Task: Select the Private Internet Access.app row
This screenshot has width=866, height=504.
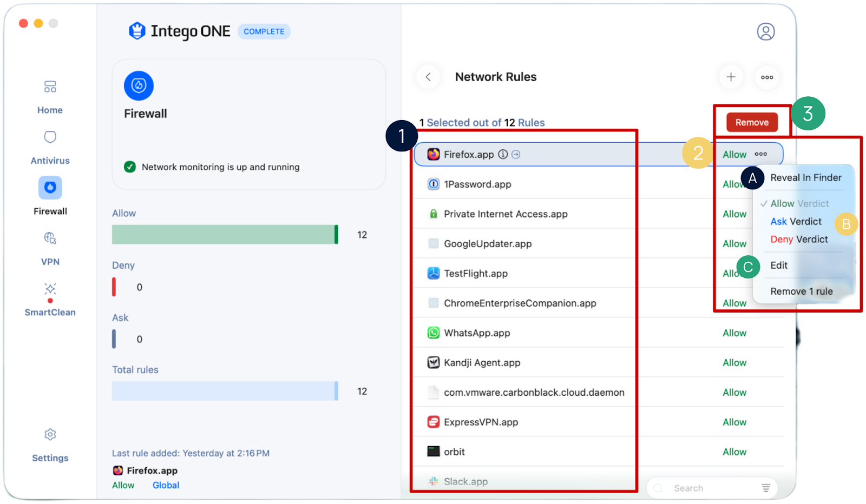Action: click(599, 214)
